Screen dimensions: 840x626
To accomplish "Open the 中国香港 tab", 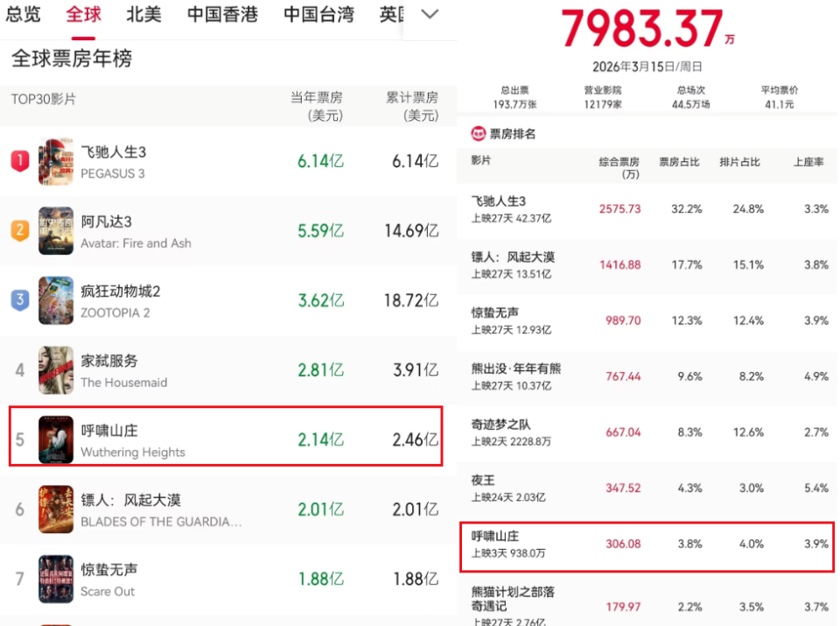I will pyautogui.click(x=221, y=14).
